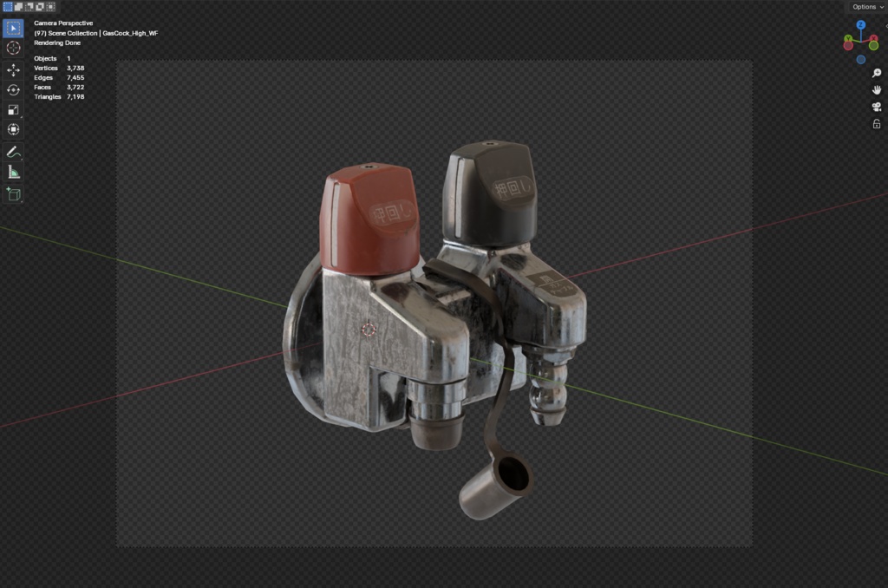Click the negative Z gizmo circle
Image resolution: width=888 pixels, height=588 pixels.
coord(861,60)
